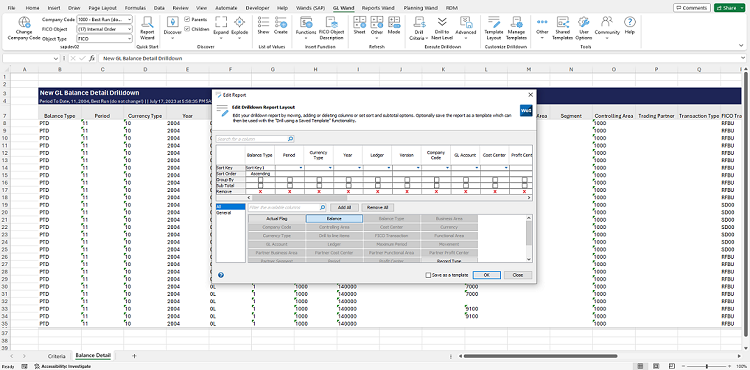The width and height of the screenshot is (750, 370).
Task: Click the Explode icon in ribbon
Action: (x=240, y=26)
